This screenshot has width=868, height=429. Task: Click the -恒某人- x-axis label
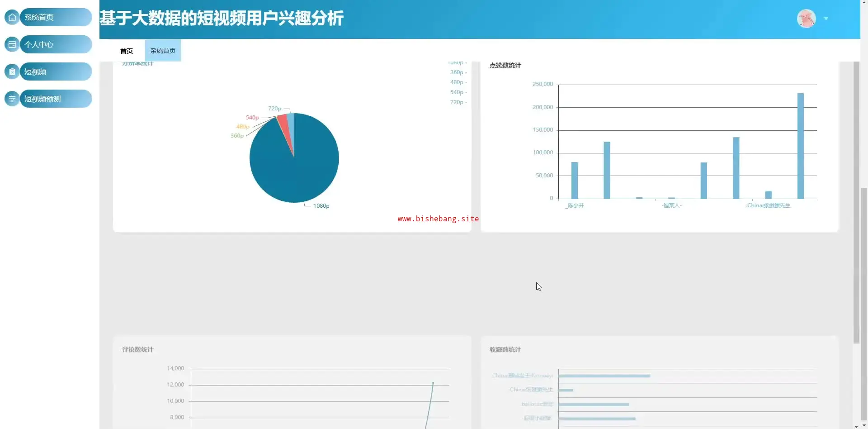coord(671,205)
